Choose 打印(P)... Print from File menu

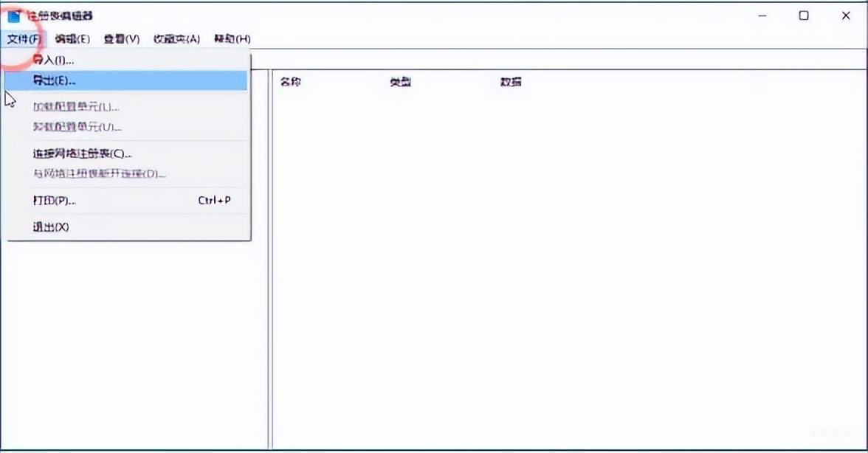click(x=55, y=201)
